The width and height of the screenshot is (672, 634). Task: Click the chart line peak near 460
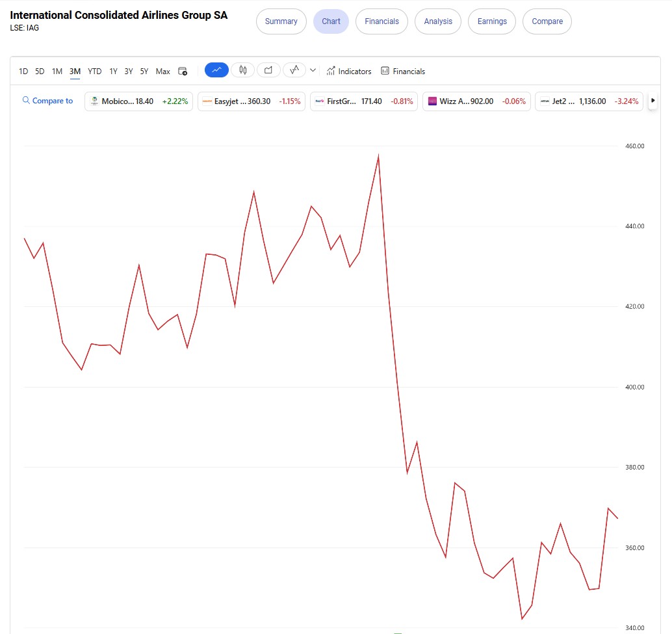coord(378,156)
